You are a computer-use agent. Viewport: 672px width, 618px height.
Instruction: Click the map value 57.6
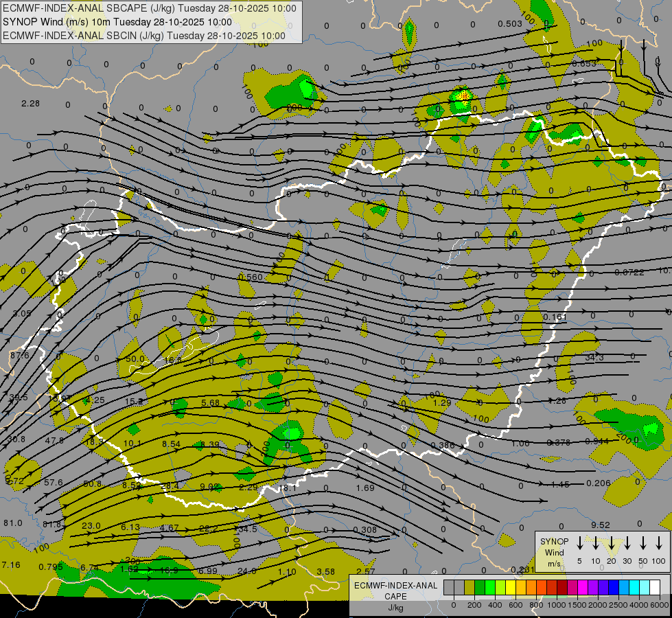click(54, 483)
